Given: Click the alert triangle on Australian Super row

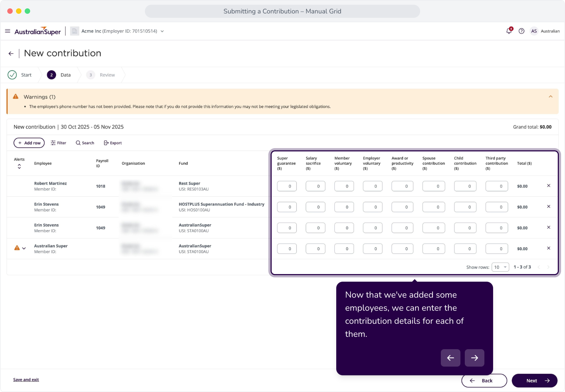Looking at the screenshot, I should tap(17, 248).
